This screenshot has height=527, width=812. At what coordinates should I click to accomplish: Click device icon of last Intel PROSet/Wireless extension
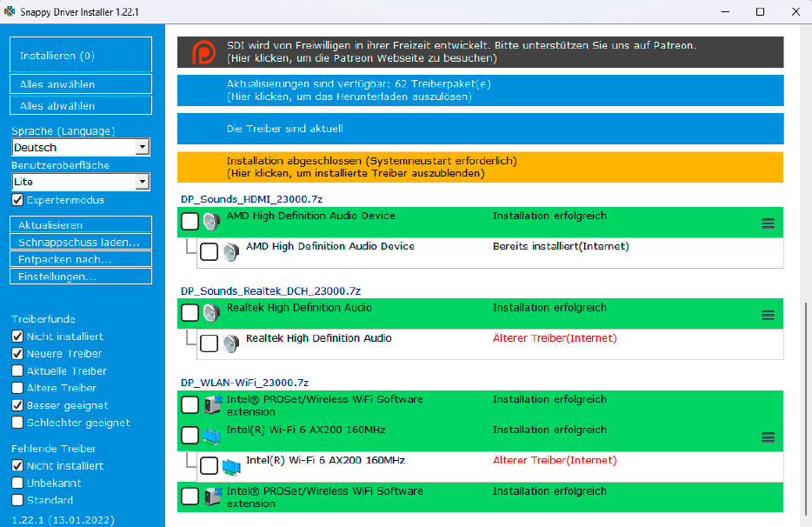[x=212, y=497]
